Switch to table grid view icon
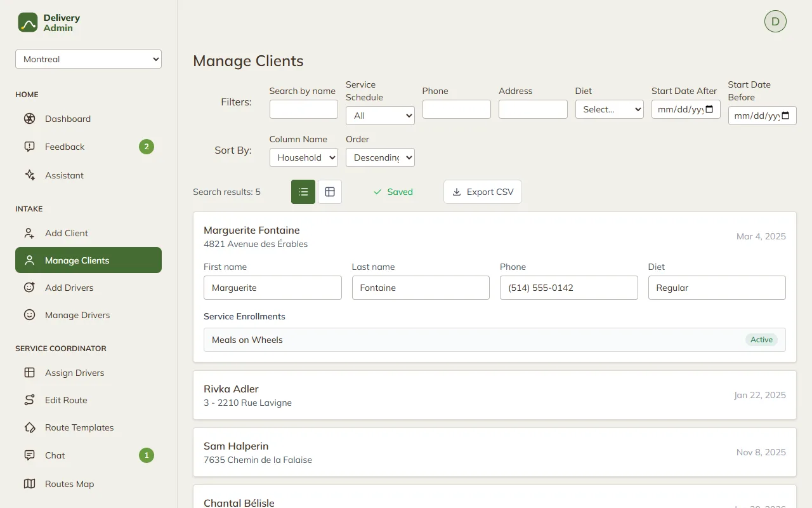The width and height of the screenshot is (812, 508). [330, 192]
